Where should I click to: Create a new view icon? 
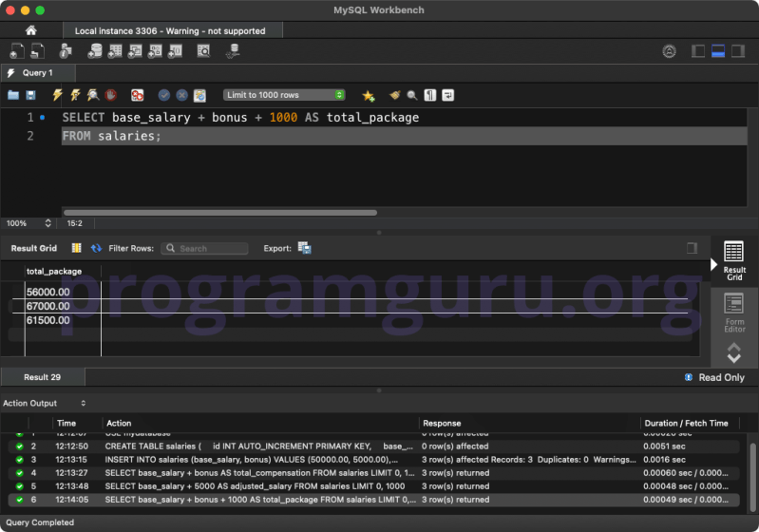(x=135, y=51)
